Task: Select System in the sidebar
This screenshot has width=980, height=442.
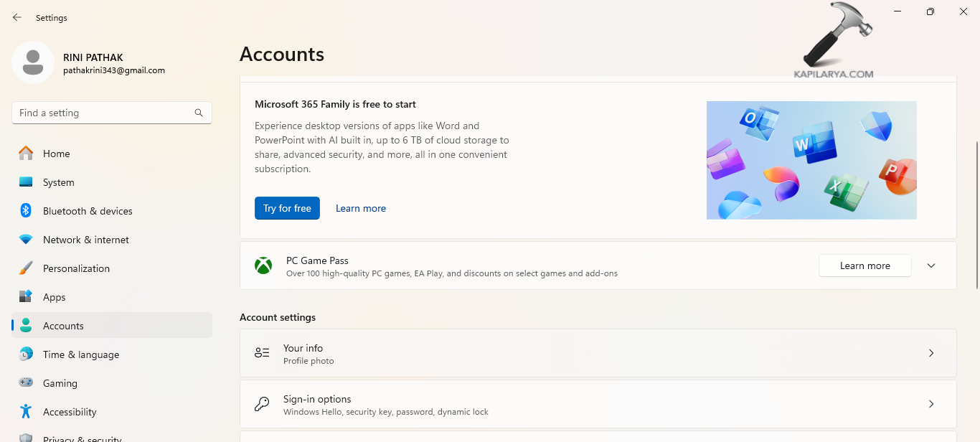Action: [58, 182]
